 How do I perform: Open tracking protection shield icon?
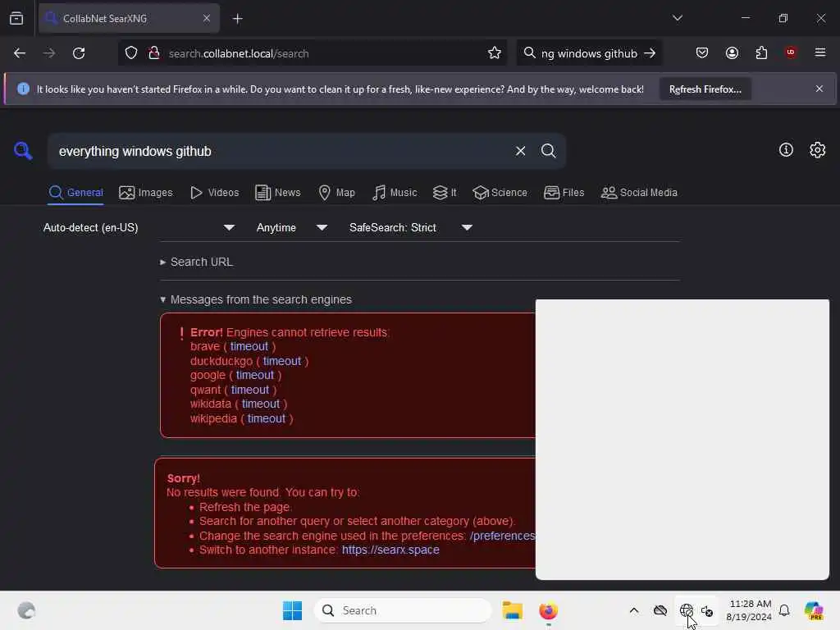click(131, 53)
